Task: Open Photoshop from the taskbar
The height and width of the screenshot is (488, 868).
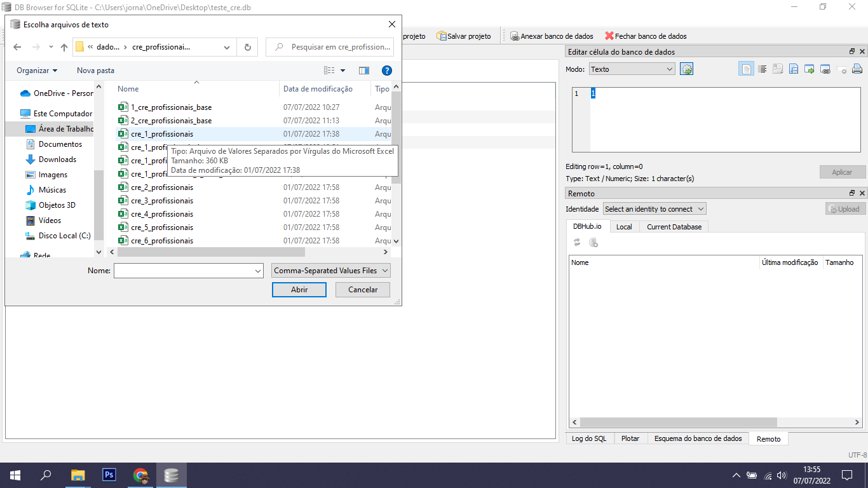Action: pos(109,475)
